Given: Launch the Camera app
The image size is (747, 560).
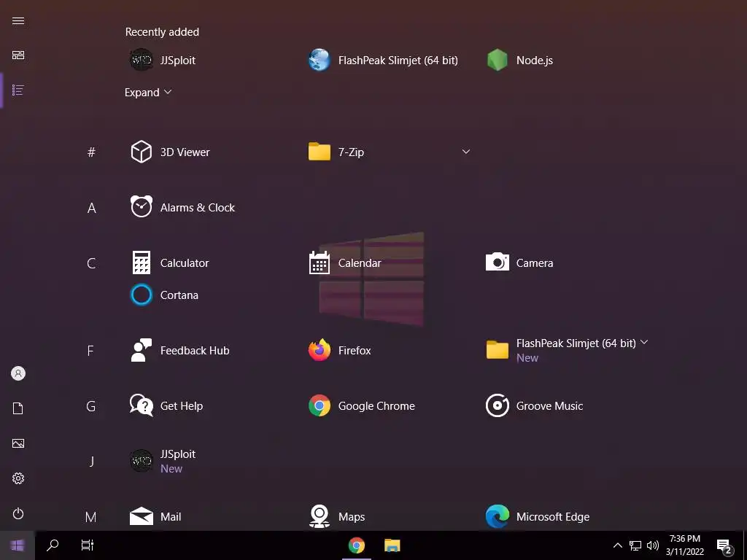Looking at the screenshot, I should click(x=519, y=262).
